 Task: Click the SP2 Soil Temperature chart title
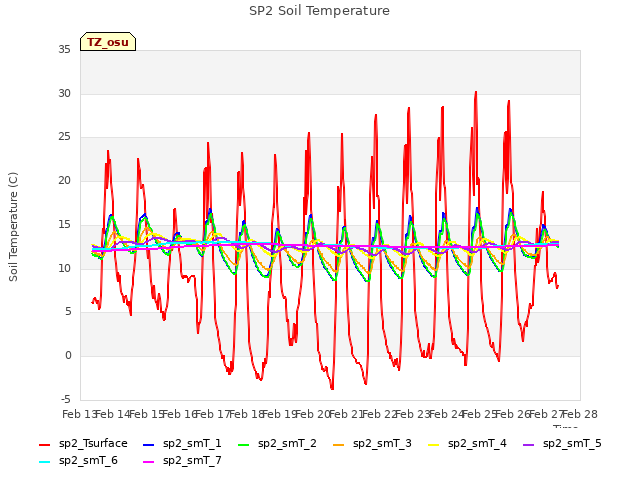coord(319,11)
